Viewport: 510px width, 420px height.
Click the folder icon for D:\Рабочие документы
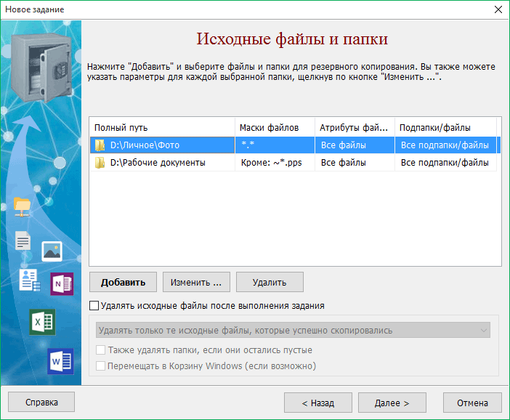(100, 162)
